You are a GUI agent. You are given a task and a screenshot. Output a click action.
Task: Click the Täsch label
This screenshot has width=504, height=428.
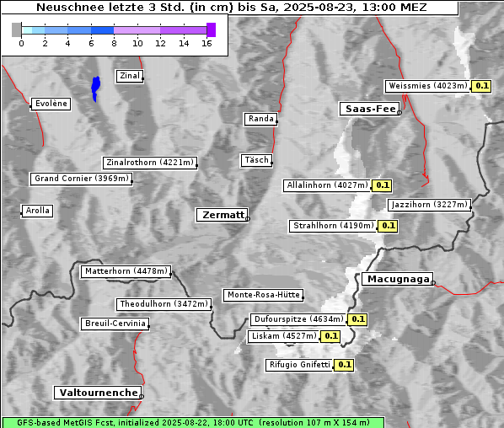pos(256,160)
